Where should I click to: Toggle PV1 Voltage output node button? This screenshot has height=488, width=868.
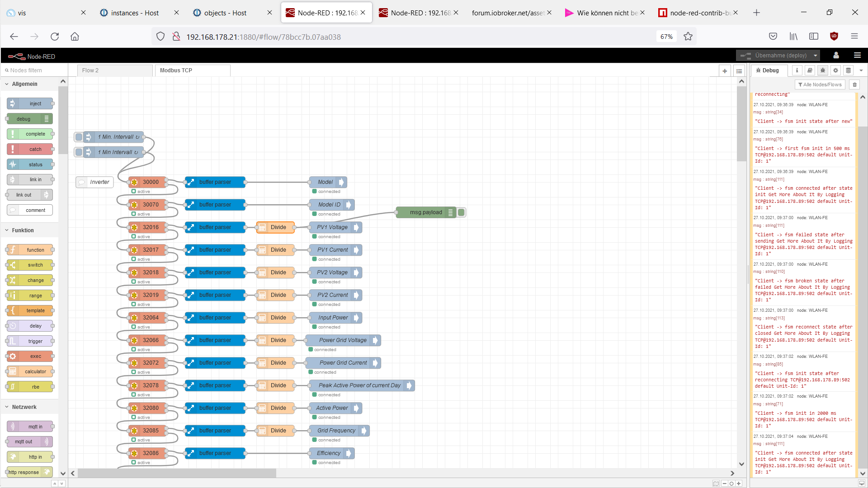pos(356,227)
